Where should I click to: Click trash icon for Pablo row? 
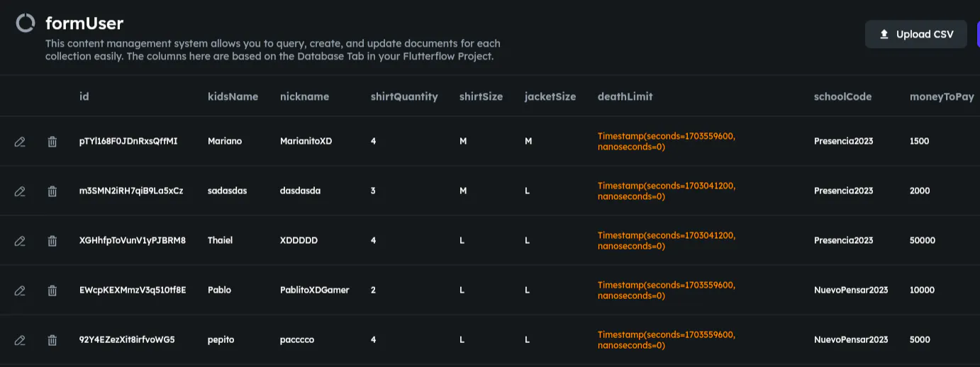point(52,290)
